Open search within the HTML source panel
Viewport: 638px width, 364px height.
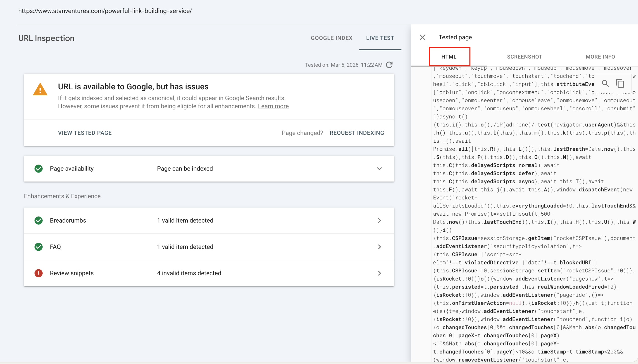(605, 83)
